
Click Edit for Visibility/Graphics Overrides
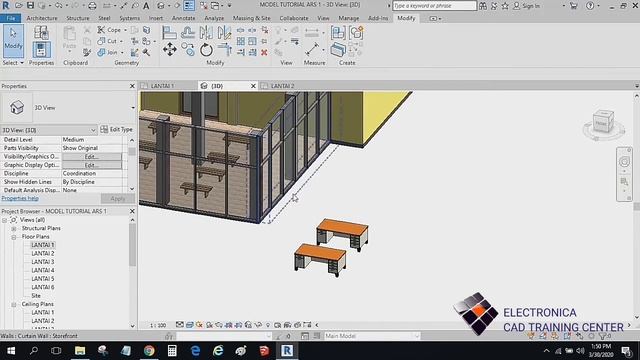(x=91, y=156)
